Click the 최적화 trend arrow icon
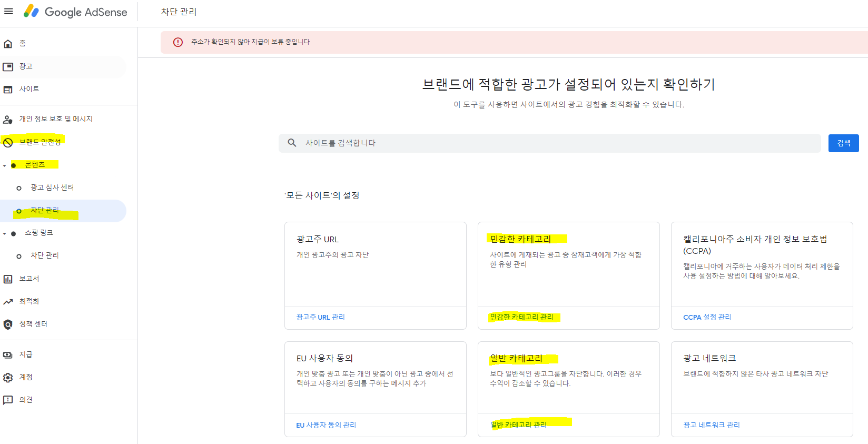868x444 pixels. [x=8, y=302]
